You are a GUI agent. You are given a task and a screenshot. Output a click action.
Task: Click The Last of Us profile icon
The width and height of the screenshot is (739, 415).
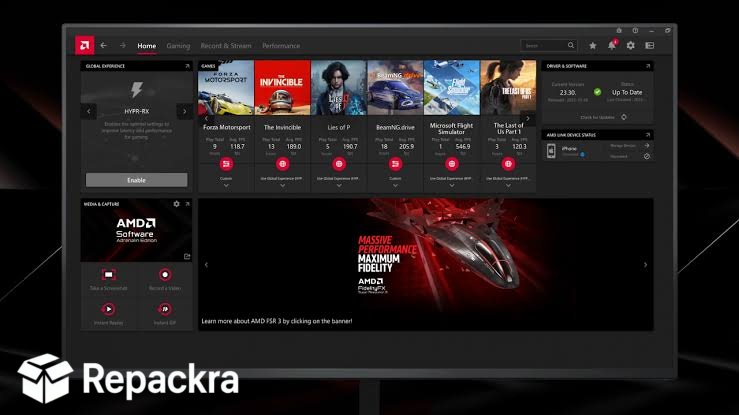(x=508, y=164)
